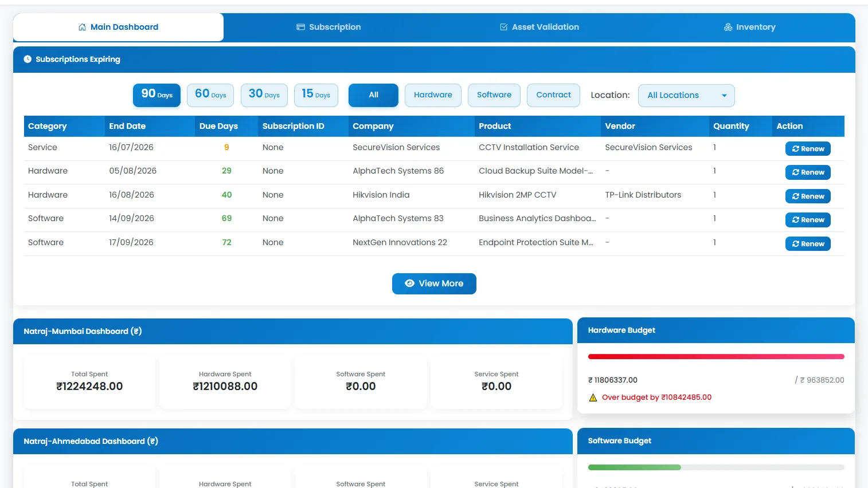Viewport: 868px width, 488px height.
Task: Click the boxes icon beside Inventory
Action: pyautogui.click(x=728, y=27)
